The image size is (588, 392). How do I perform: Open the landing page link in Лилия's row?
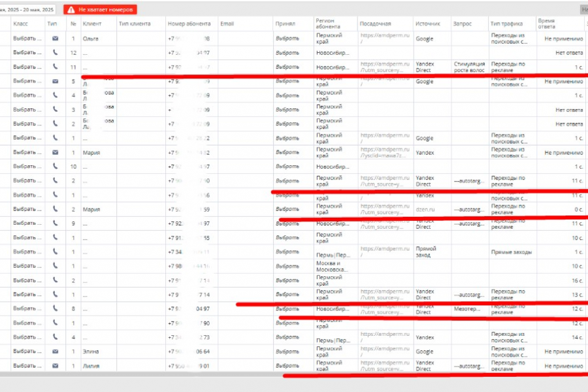point(385,366)
